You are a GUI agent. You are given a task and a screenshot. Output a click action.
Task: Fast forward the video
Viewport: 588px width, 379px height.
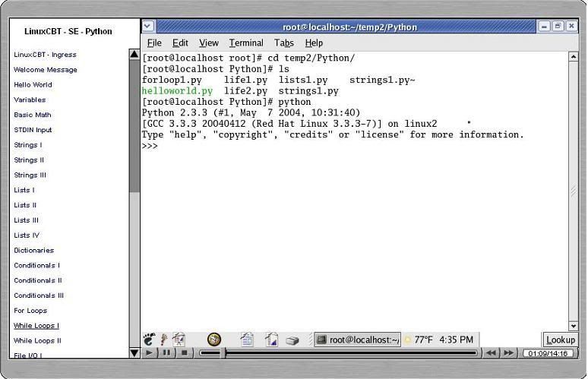coord(508,352)
